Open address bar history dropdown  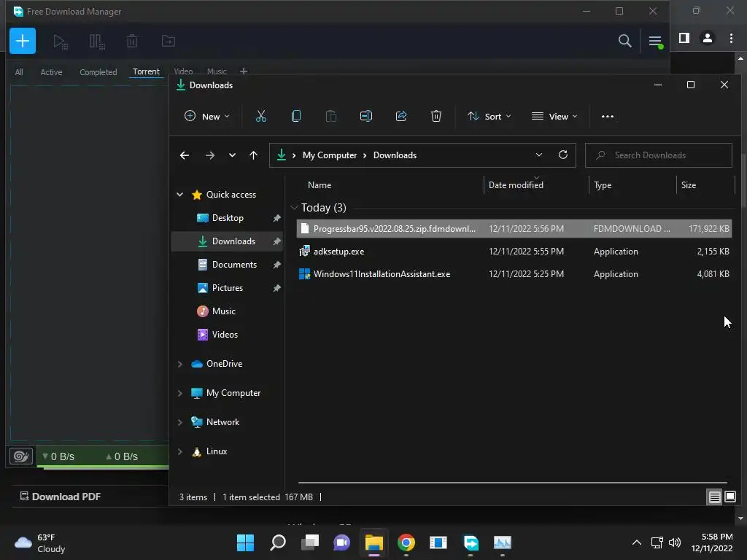(539, 155)
